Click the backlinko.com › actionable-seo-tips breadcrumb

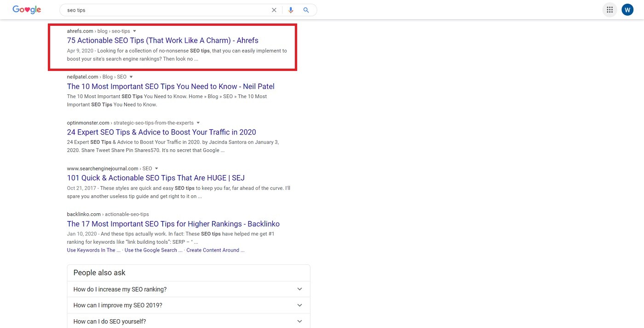108,214
